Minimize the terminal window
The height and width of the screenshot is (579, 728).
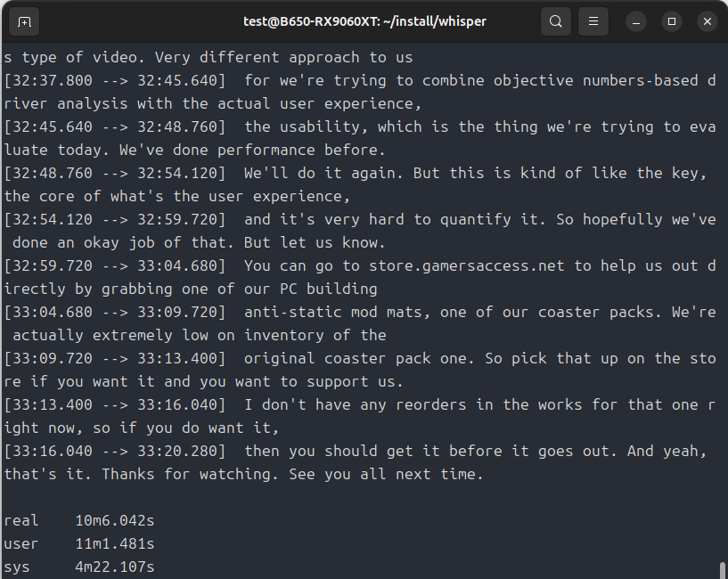pos(636,21)
